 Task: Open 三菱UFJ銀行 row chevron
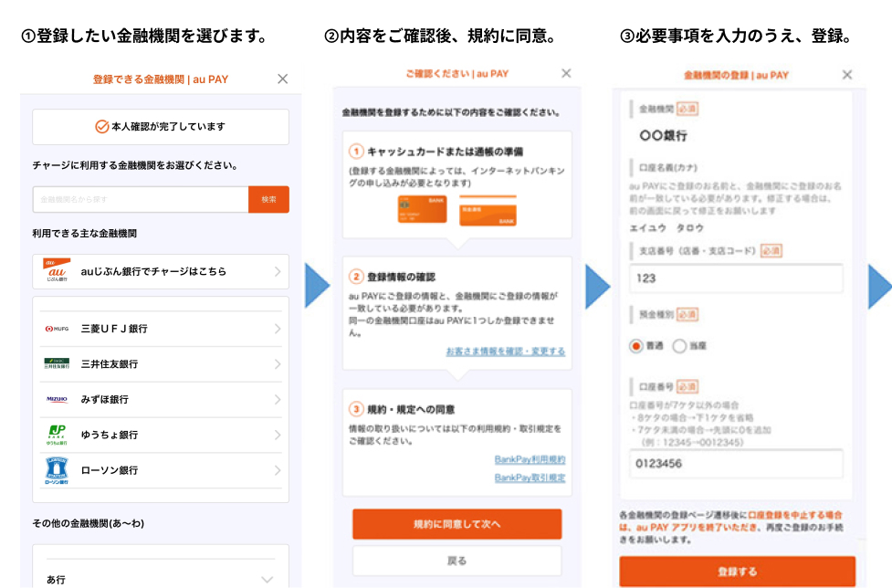278,329
